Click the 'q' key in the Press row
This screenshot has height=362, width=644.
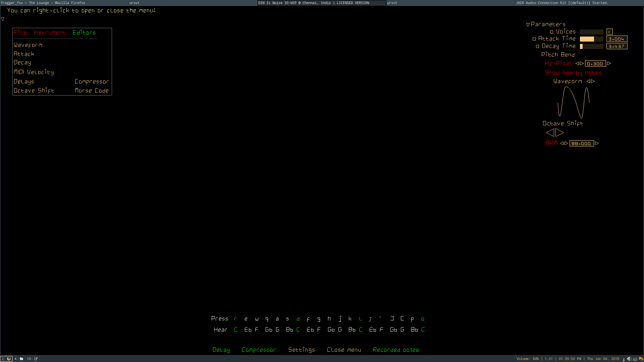(267, 319)
